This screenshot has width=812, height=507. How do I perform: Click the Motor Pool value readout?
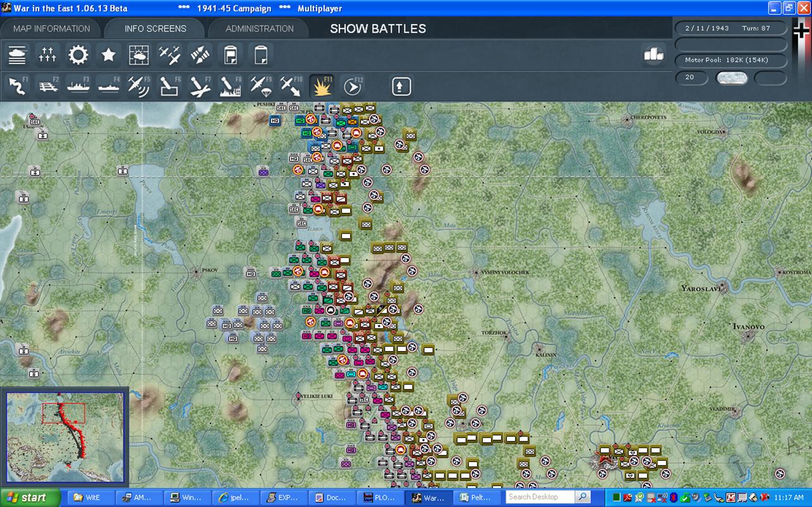731,60
